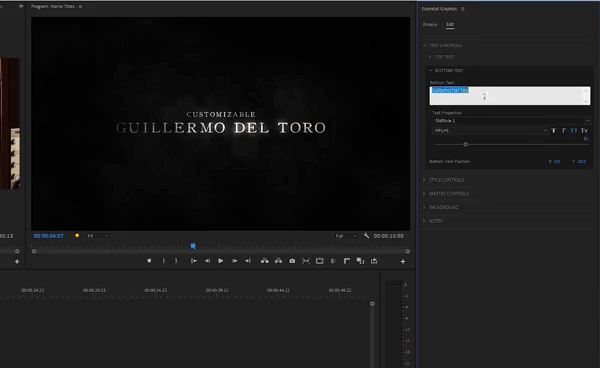Step back one frame

(x=207, y=261)
